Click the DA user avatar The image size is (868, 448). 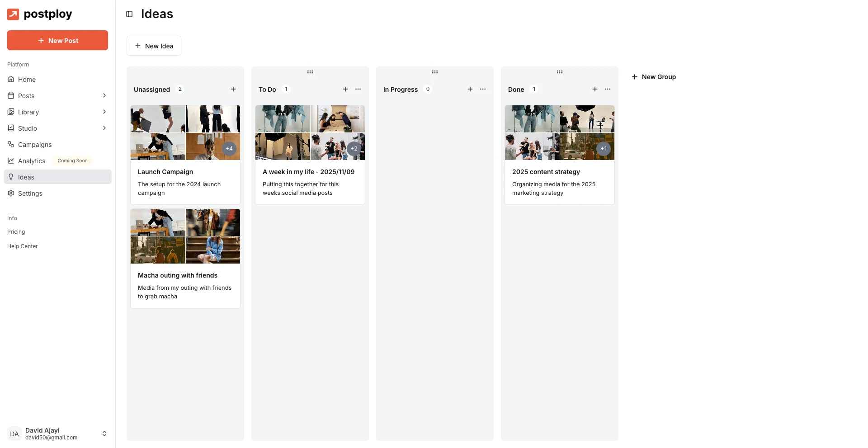tap(14, 434)
